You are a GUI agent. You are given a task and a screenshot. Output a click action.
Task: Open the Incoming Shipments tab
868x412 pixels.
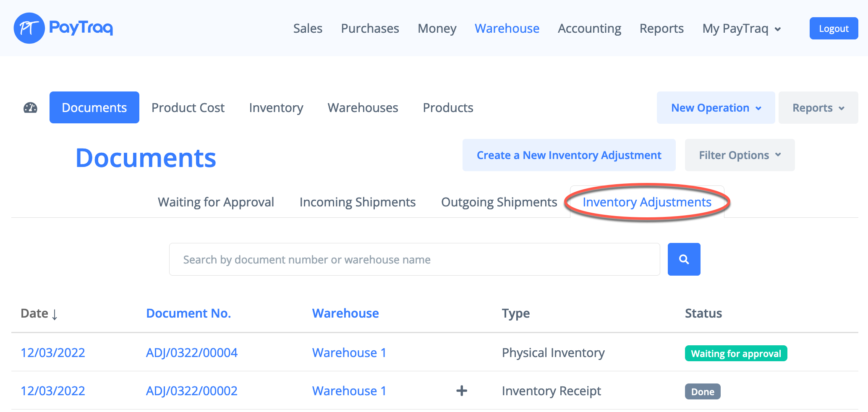tap(357, 202)
